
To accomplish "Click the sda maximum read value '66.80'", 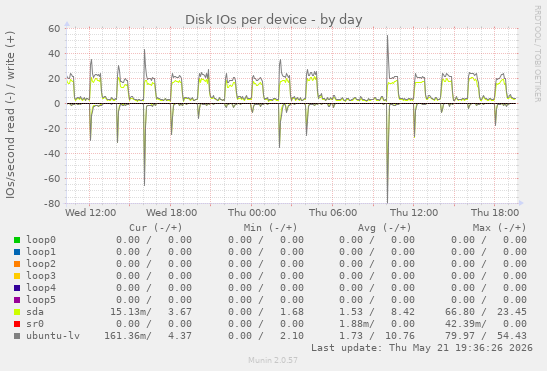I will click(460, 312).
